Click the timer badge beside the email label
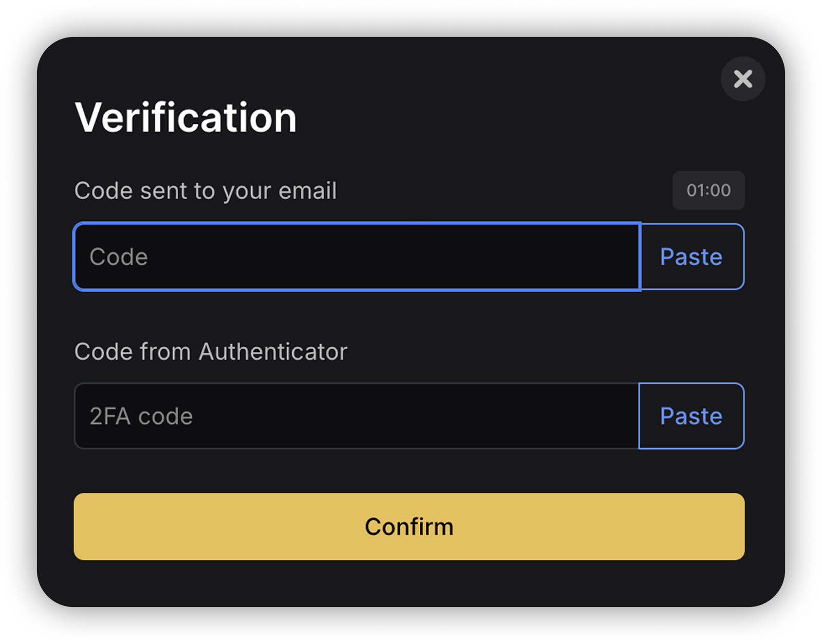 point(708,191)
